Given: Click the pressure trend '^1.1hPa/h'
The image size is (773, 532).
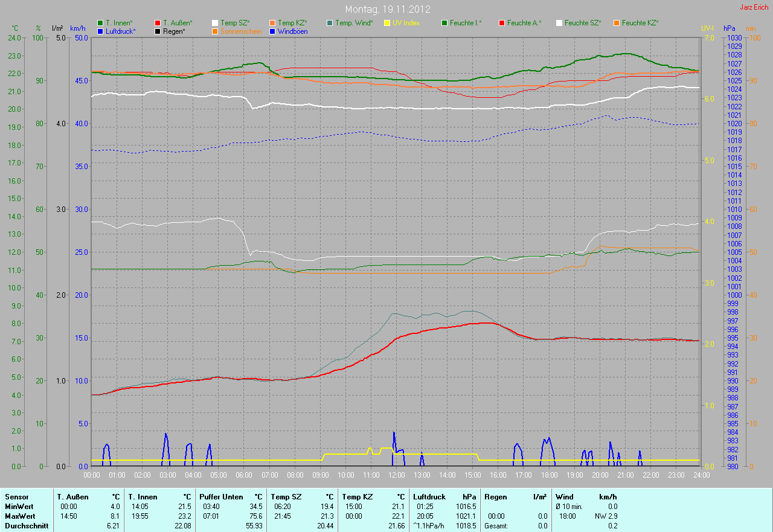Looking at the screenshot, I should tap(429, 526).
